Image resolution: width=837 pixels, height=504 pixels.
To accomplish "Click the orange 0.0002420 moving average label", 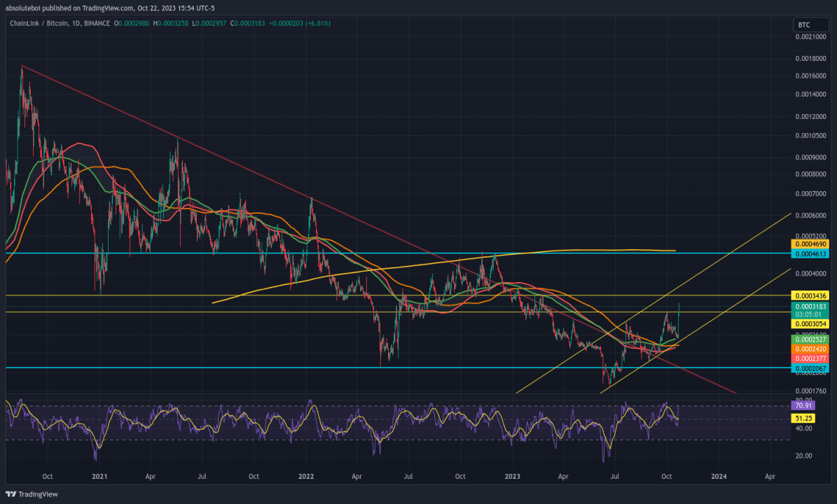I will (x=810, y=349).
